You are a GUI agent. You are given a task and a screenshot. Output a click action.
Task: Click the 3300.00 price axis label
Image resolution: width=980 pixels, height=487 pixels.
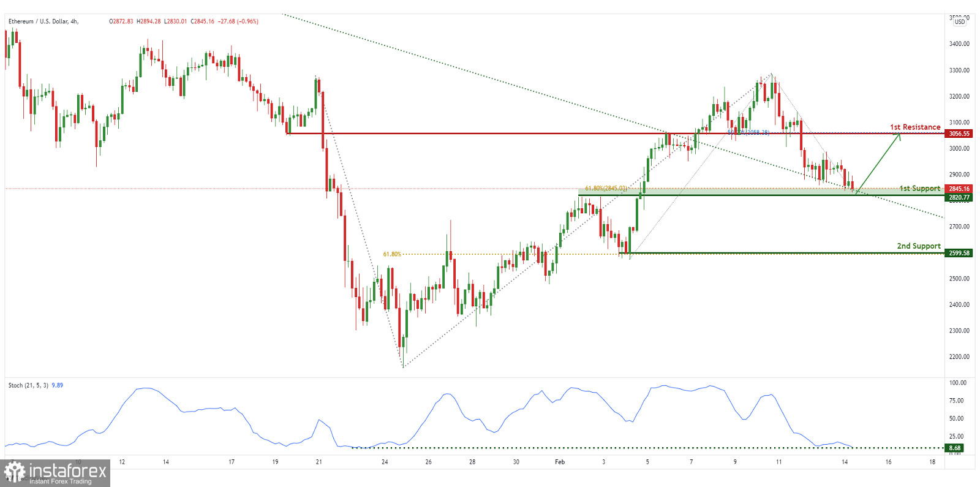959,70
